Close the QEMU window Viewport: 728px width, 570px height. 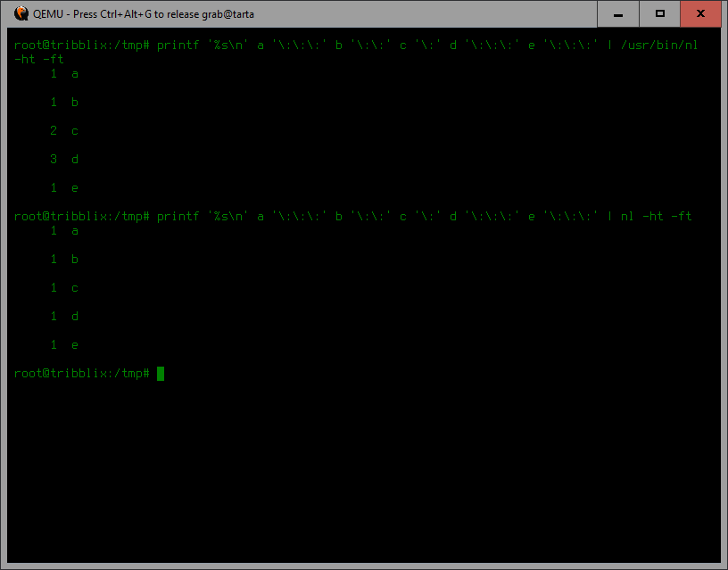699,13
